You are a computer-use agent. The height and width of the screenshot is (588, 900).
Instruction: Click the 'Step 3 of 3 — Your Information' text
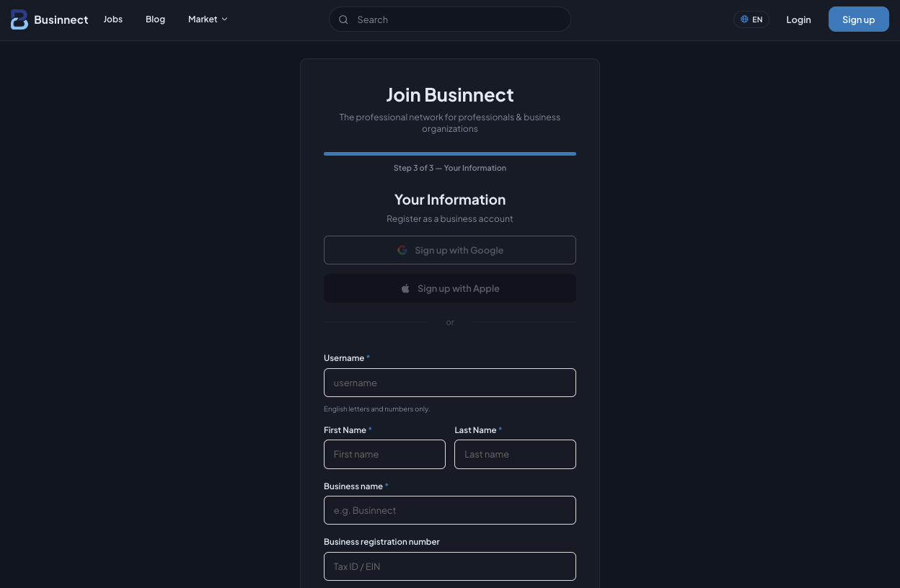pyautogui.click(x=449, y=168)
